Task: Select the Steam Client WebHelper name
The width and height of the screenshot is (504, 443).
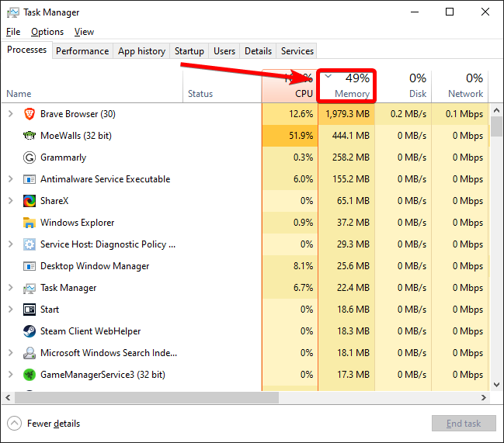Action: (x=90, y=331)
